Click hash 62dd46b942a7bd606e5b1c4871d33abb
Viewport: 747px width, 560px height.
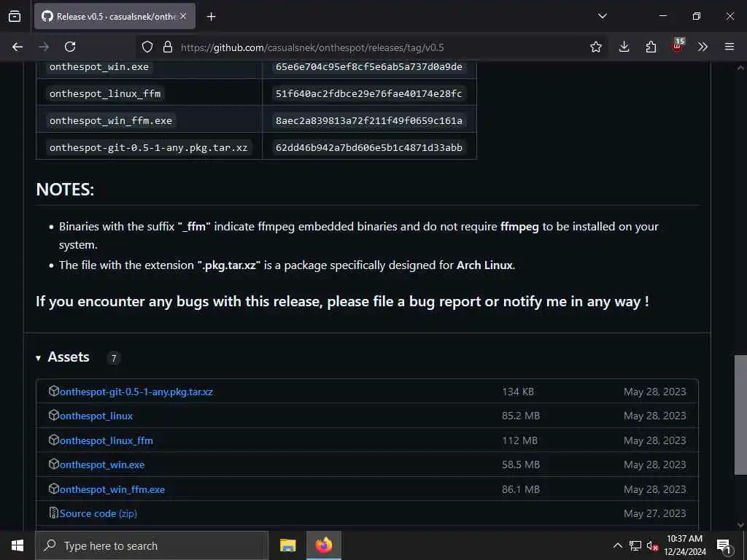[x=368, y=147]
